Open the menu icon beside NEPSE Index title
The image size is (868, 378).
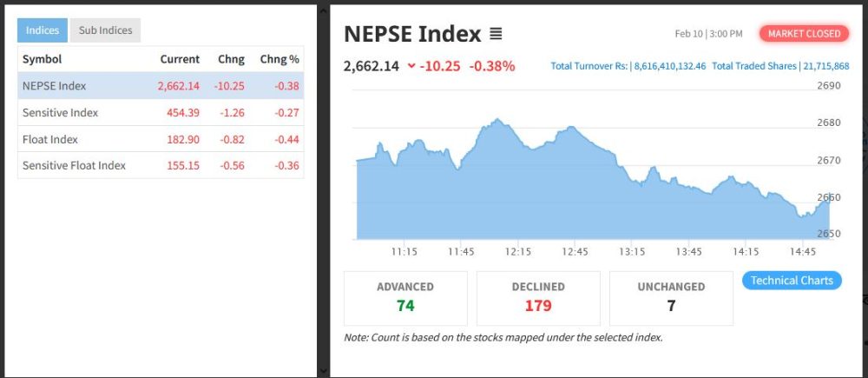pyautogui.click(x=496, y=35)
